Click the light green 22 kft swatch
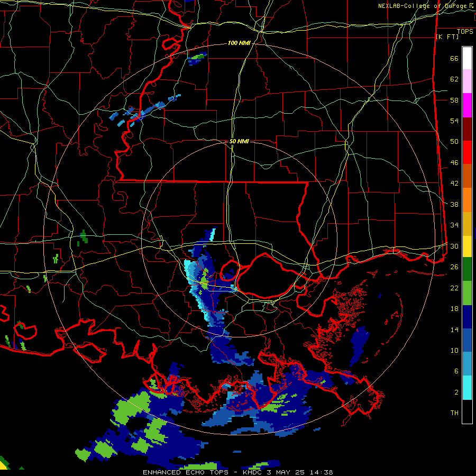The width and height of the screenshot is (476, 476). tap(467, 293)
